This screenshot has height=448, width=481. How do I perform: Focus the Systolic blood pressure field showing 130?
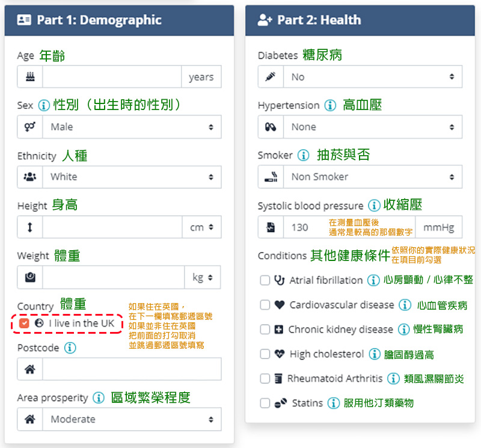[x=349, y=227]
